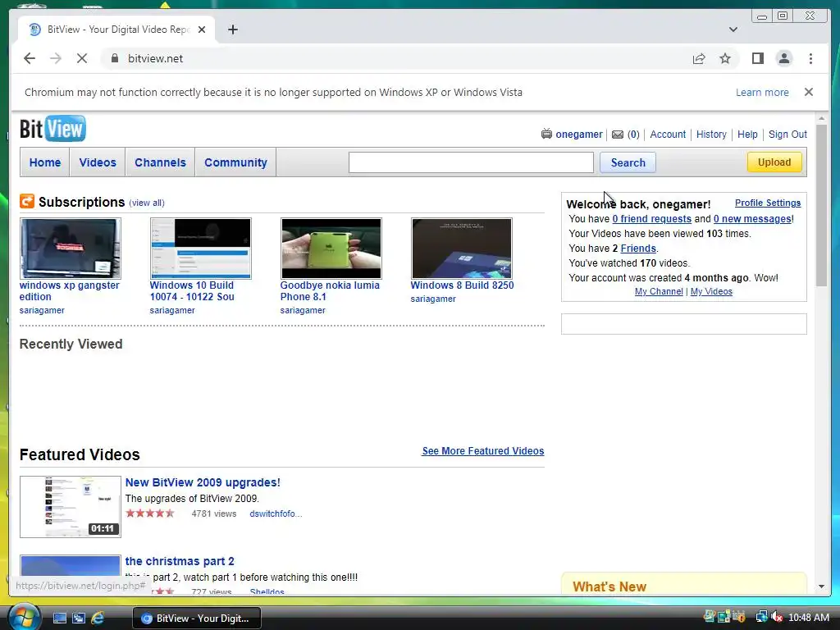Open the Account link
This screenshot has height=630, width=840.
668,135
